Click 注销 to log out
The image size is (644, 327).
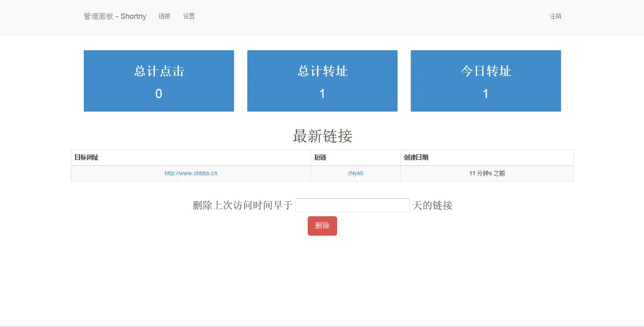click(556, 16)
